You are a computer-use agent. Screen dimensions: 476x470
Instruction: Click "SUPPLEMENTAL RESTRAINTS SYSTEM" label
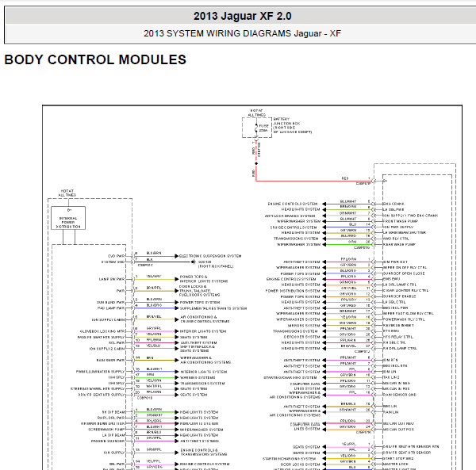click(213, 308)
